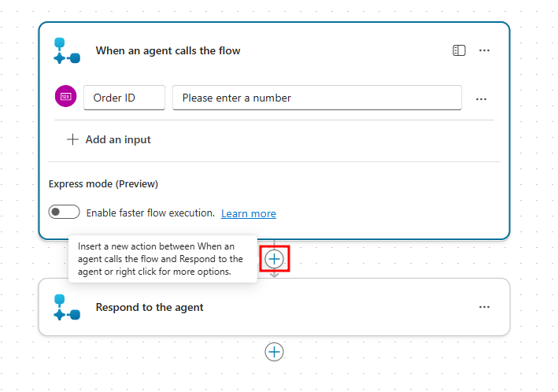
Task: Select the 'Respond to the agent' title
Action: (x=150, y=307)
